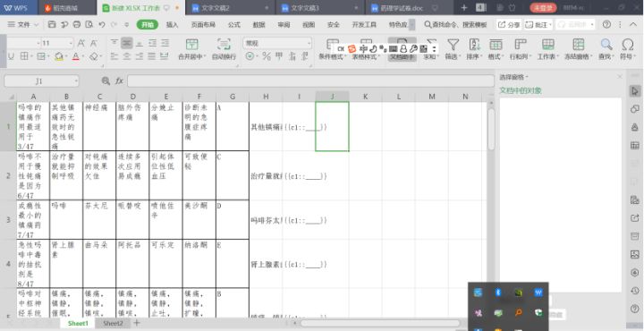Open Rows and Columns (行和列) tool
Image resolution: width=644 pixels, height=331 pixels.
[520, 50]
